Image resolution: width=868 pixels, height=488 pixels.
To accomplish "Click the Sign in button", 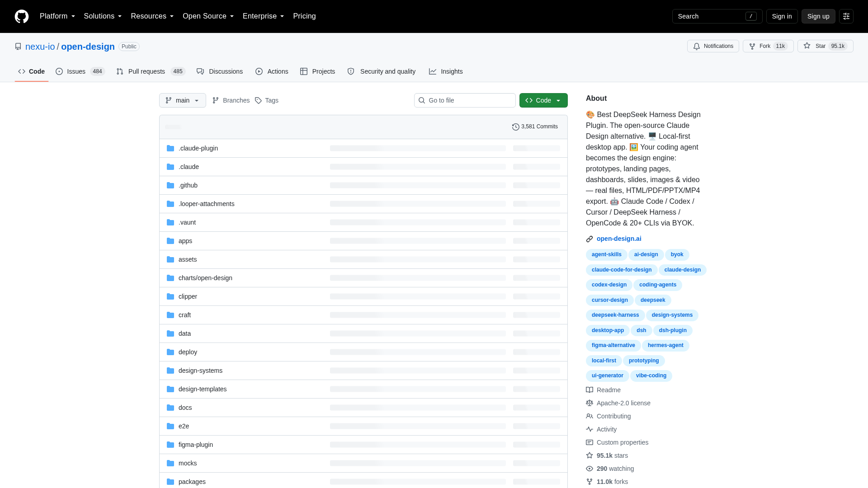I will [782, 16].
